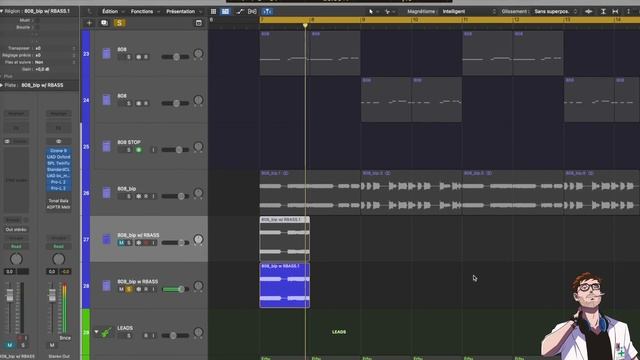Click the add new track plus button
This screenshot has width=640, height=360.
(89, 23)
